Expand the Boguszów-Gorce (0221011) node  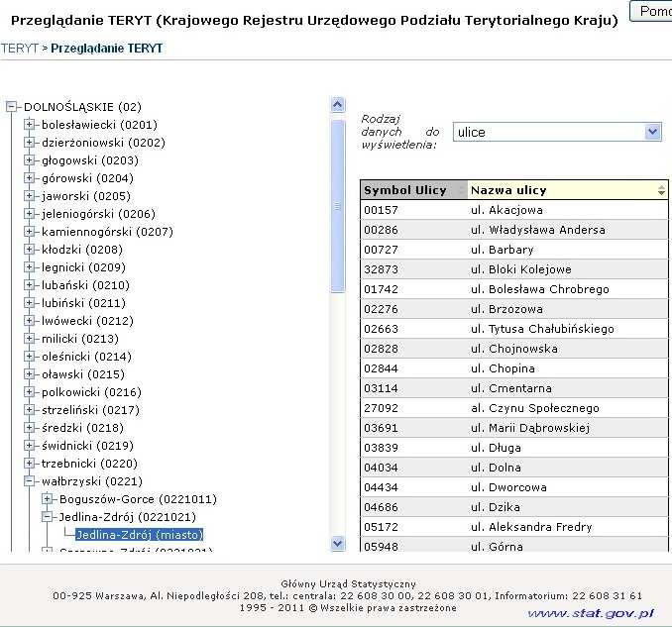(x=48, y=499)
